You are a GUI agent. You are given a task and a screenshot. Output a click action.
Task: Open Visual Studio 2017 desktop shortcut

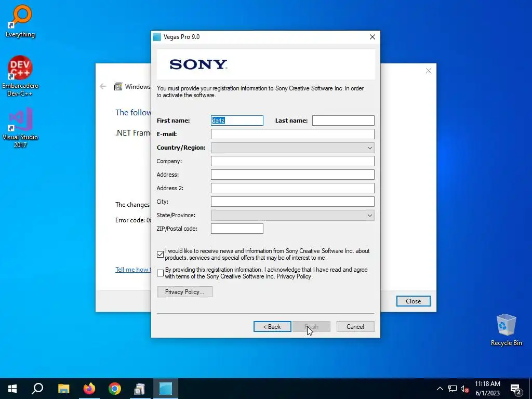coord(20,128)
